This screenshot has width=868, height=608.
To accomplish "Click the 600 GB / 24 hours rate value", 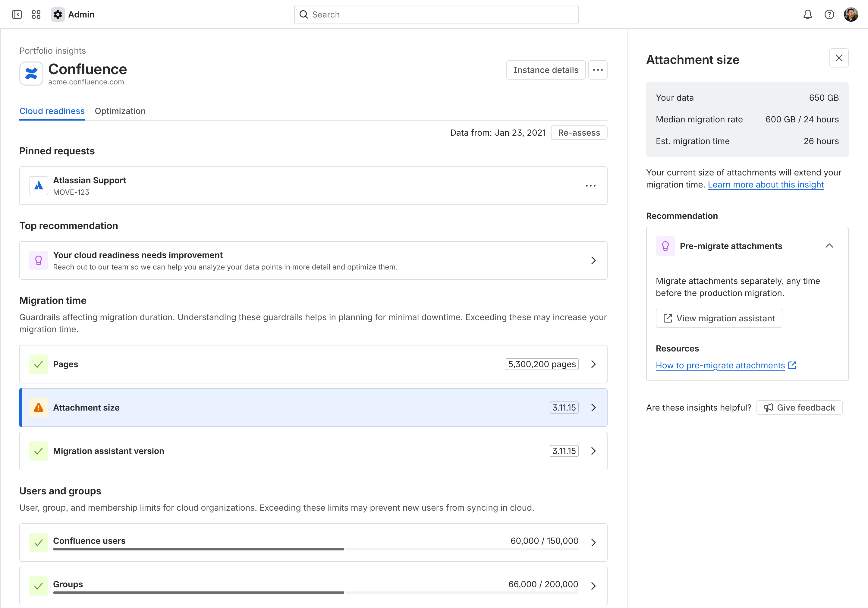I will [802, 119].
